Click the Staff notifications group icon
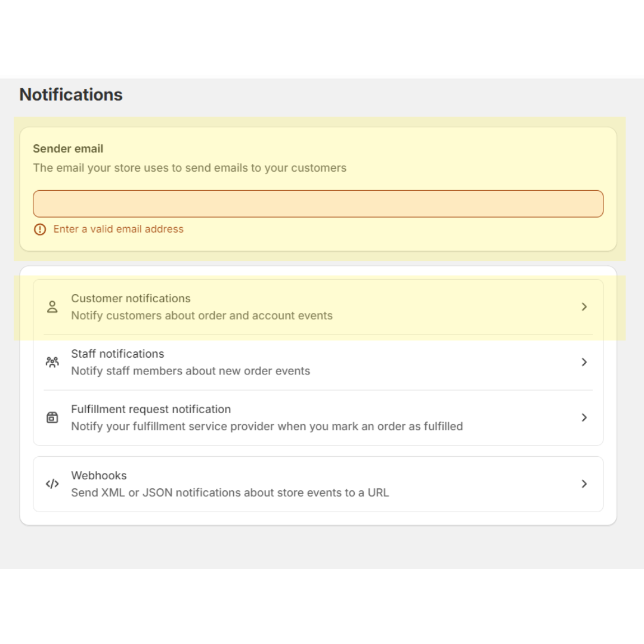644x644 pixels. (x=52, y=363)
